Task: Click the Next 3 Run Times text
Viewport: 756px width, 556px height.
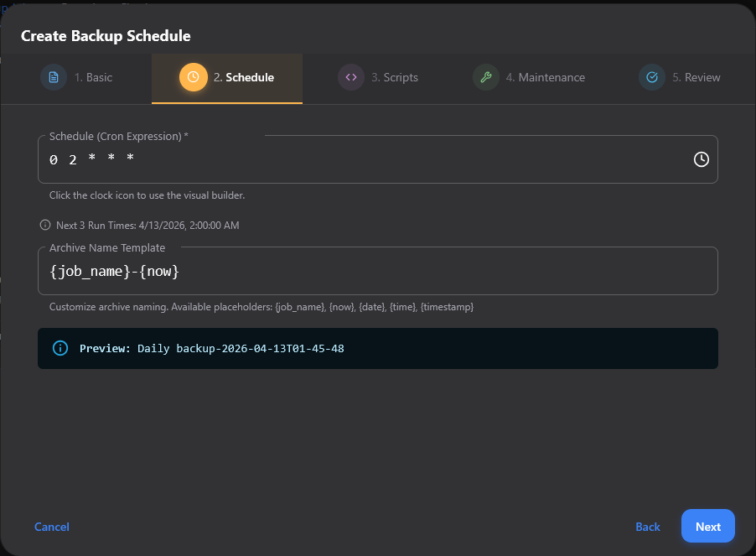Action: point(145,225)
